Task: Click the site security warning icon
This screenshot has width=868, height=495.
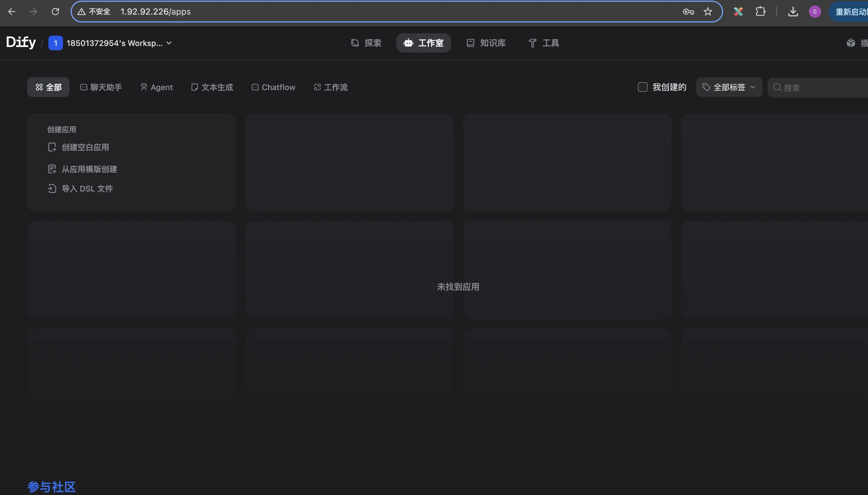Action: pos(82,12)
